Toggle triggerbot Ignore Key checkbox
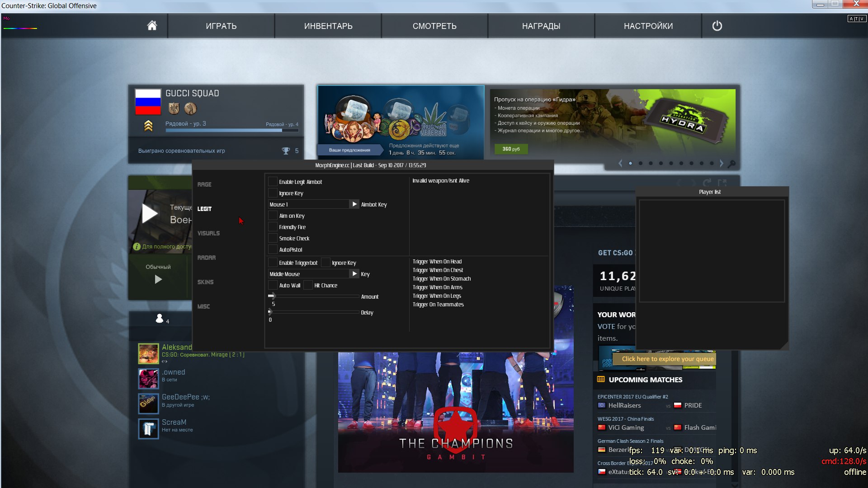Viewport: 868px width, 488px height. (325, 263)
